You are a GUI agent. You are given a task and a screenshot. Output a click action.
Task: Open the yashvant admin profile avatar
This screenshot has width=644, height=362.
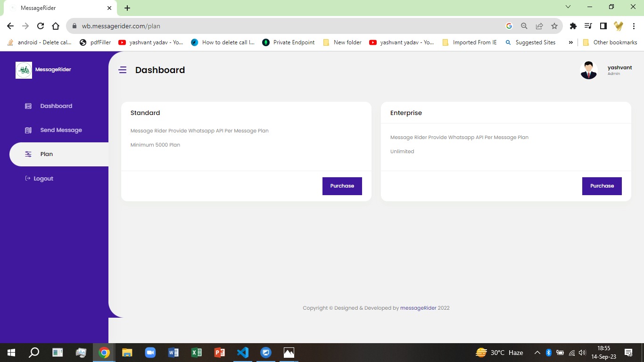click(588, 70)
